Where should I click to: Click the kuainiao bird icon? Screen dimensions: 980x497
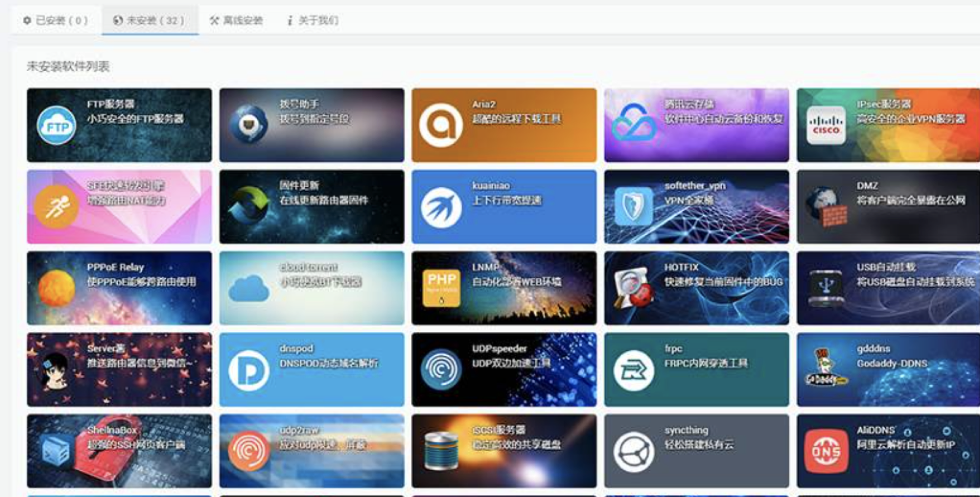tap(441, 208)
